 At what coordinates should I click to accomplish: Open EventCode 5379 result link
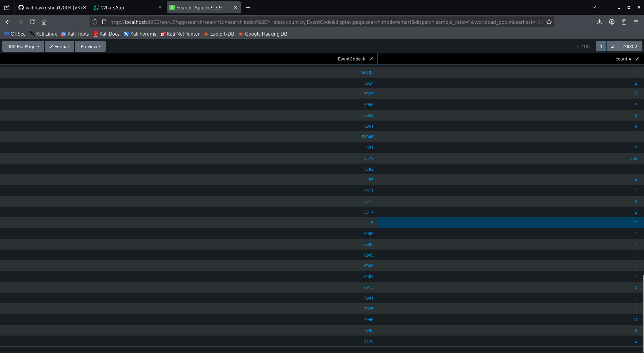point(369,158)
